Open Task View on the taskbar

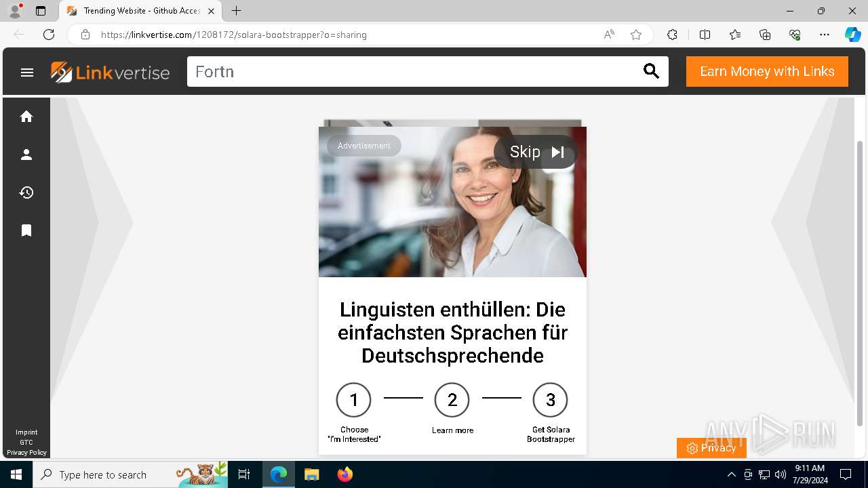(244, 474)
